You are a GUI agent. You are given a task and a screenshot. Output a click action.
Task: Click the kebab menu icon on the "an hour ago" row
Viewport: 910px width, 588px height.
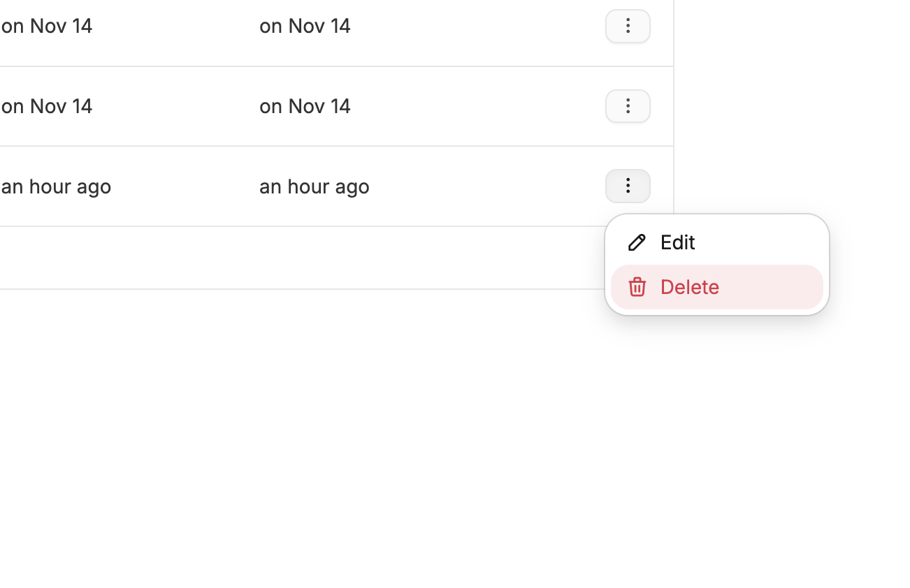(627, 186)
